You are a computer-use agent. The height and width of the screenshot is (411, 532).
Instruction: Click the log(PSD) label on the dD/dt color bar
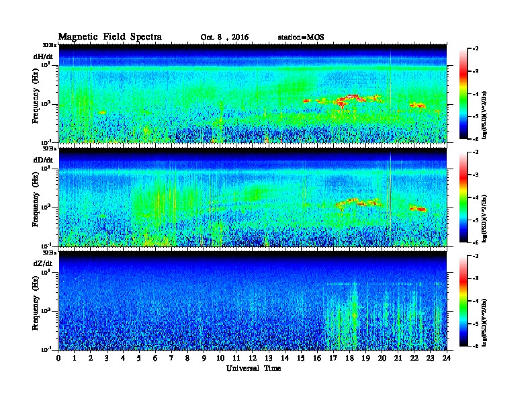point(485,218)
